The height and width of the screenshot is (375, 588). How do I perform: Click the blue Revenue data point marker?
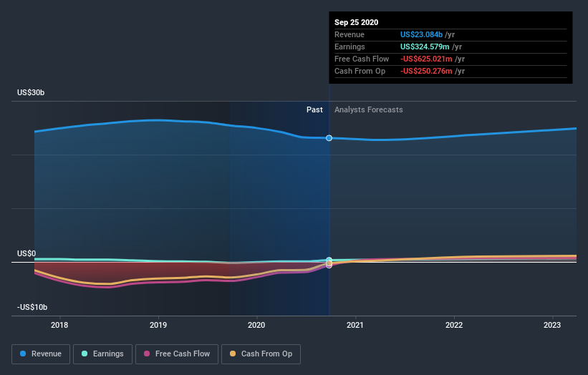click(329, 138)
